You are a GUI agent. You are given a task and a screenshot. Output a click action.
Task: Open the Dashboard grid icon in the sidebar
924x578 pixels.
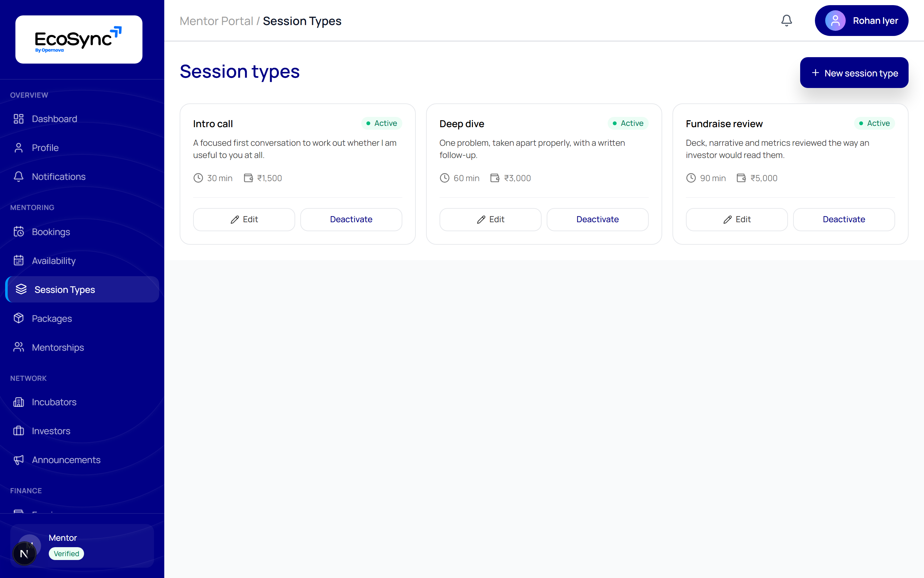click(x=18, y=119)
